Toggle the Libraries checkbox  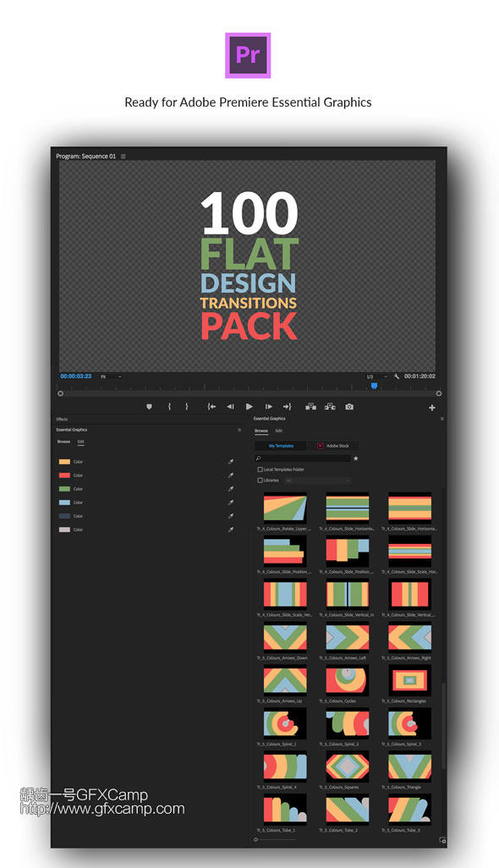260,481
